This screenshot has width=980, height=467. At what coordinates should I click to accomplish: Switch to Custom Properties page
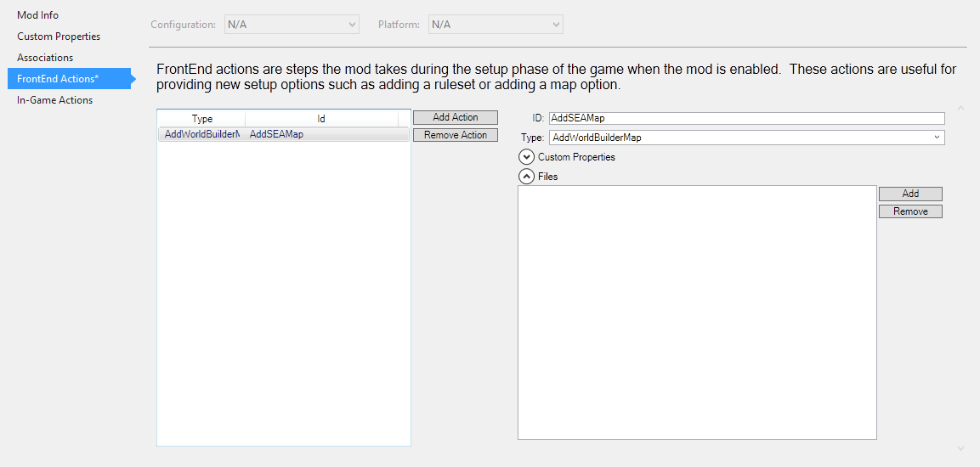pos(59,37)
